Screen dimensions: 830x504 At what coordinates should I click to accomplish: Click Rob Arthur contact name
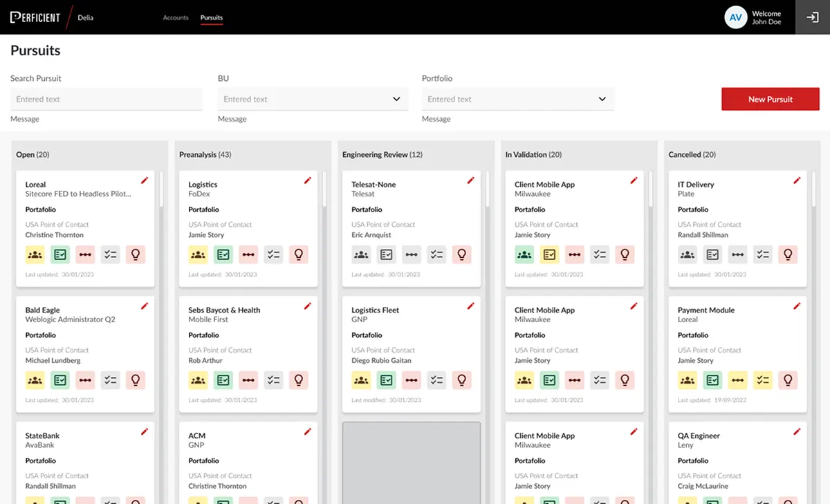[x=207, y=361]
